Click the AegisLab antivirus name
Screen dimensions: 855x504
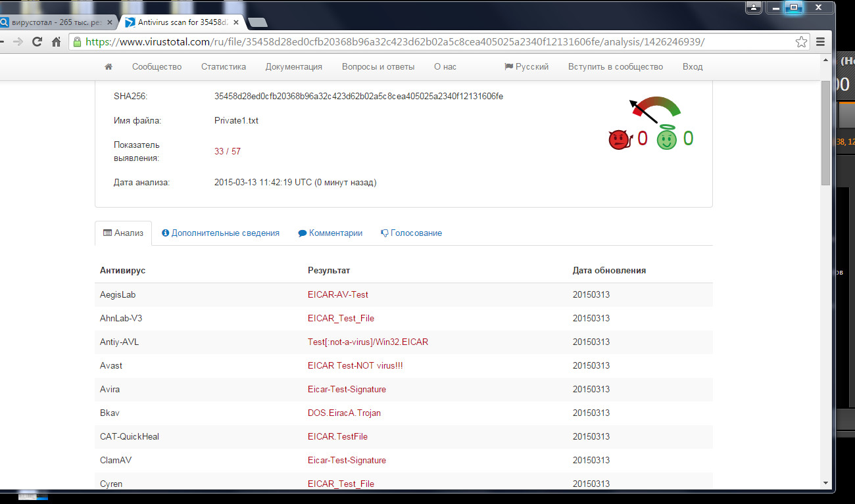click(118, 294)
